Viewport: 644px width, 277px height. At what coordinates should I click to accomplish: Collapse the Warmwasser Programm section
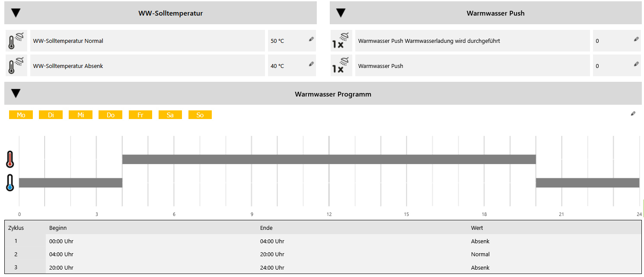(x=16, y=93)
